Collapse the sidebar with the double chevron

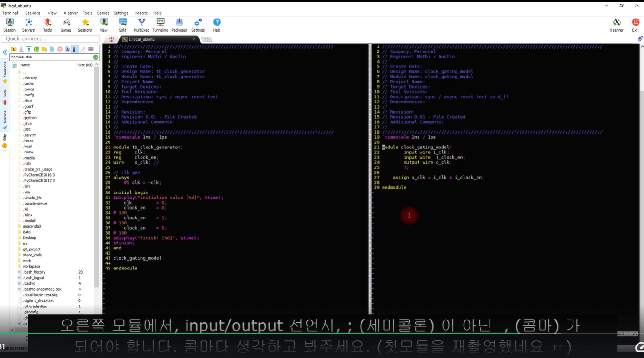[x=5, y=52]
